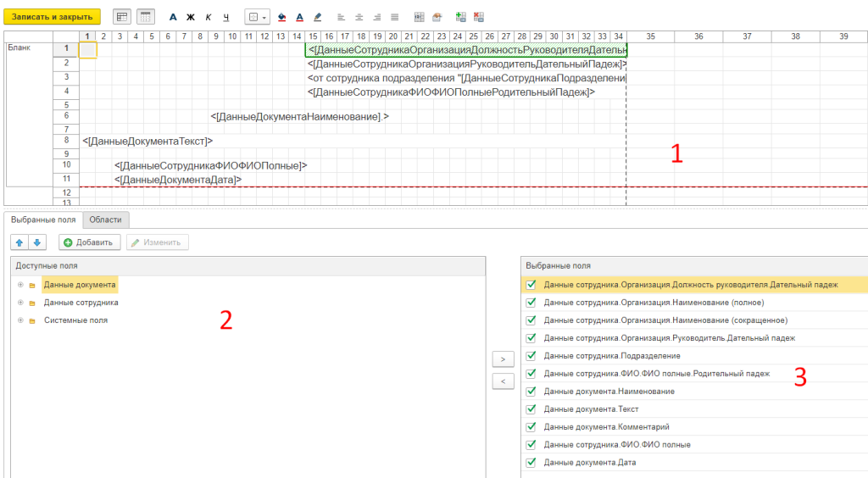Apply underline (Ч) formatting

pos(226,17)
